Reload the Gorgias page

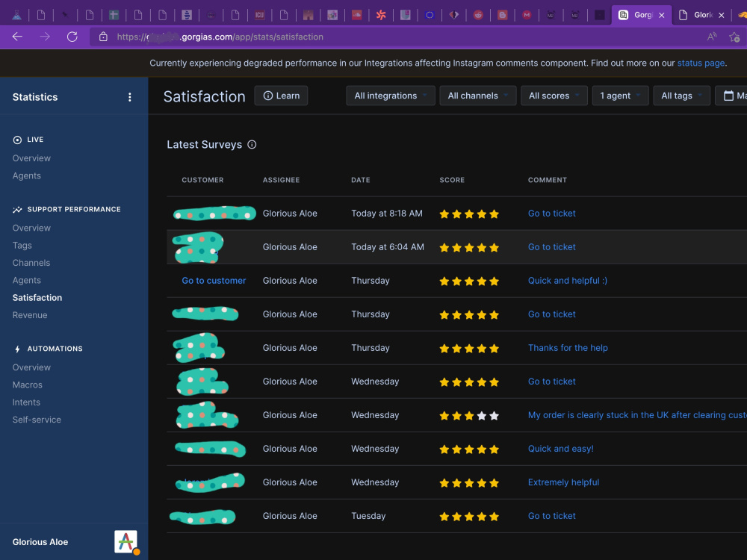pyautogui.click(x=72, y=37)
